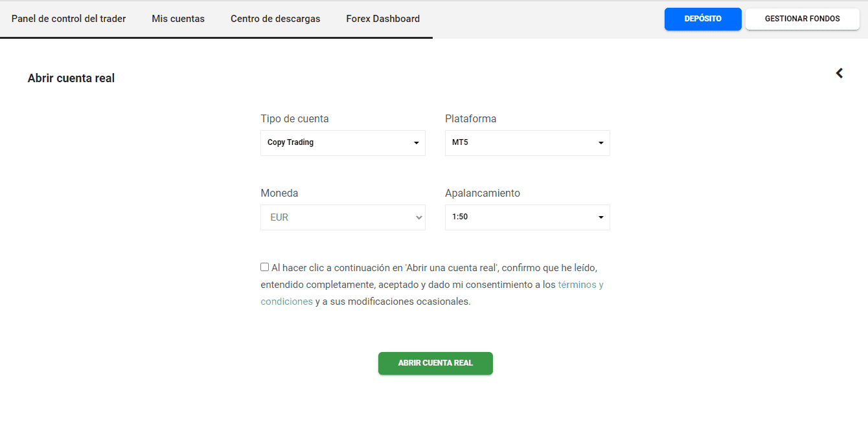Select the MT5 platform field
This screenshot has height=429, width=868.
point(527,142)
